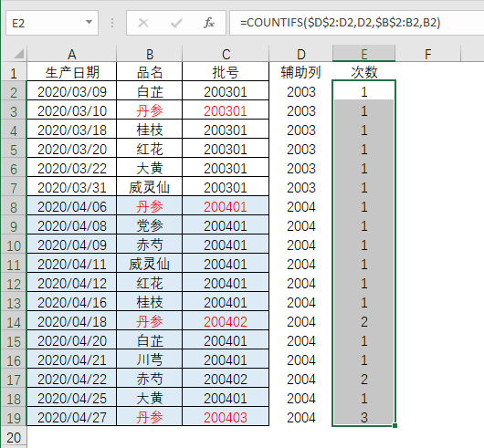Click cell 大黄 in row 6
Screen dimensions: 484x448
[x=150, y=168]
